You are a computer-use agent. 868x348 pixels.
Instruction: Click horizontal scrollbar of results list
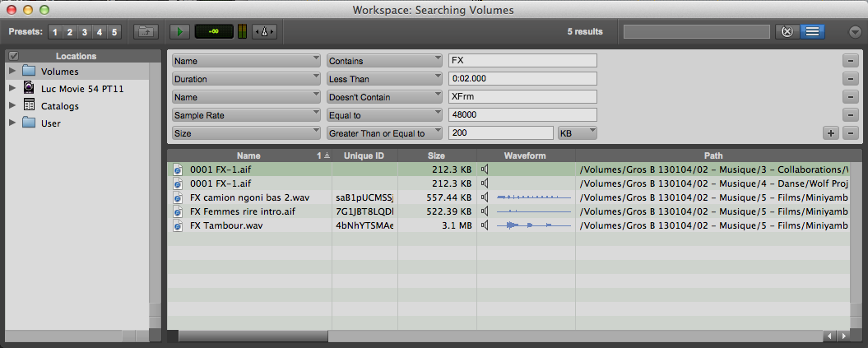[253, 336]
